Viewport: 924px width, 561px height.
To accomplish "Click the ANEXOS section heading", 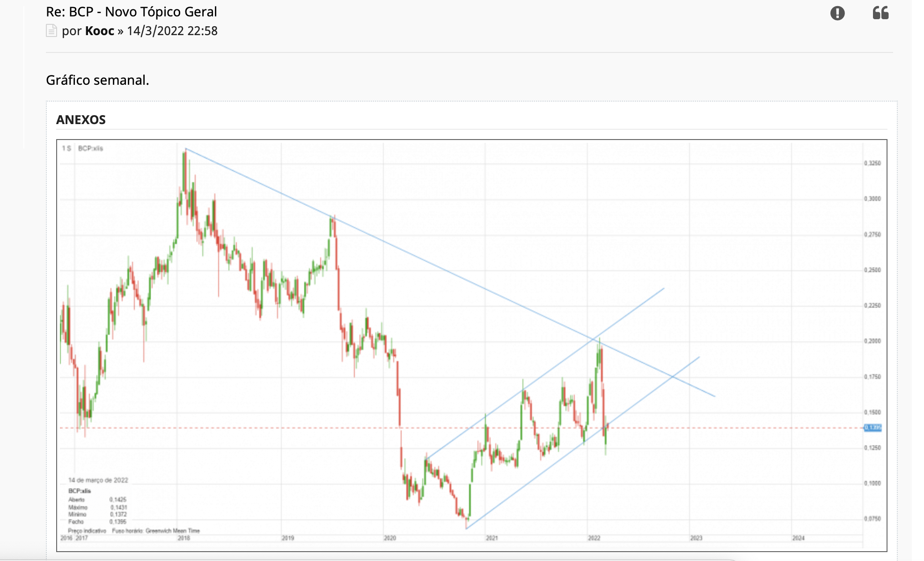I will coord(81,120).
